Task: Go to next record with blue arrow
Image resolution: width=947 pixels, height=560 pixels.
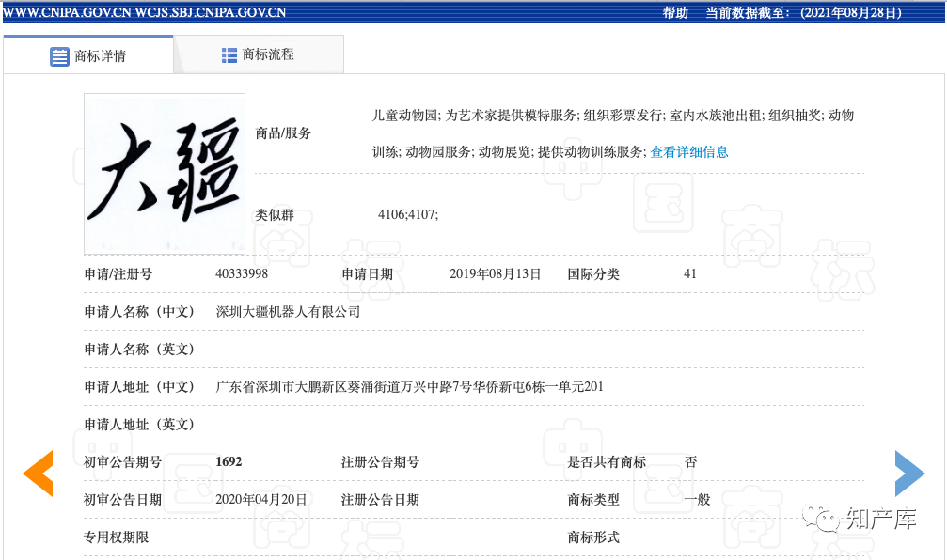Action: (x=909, y=474)
